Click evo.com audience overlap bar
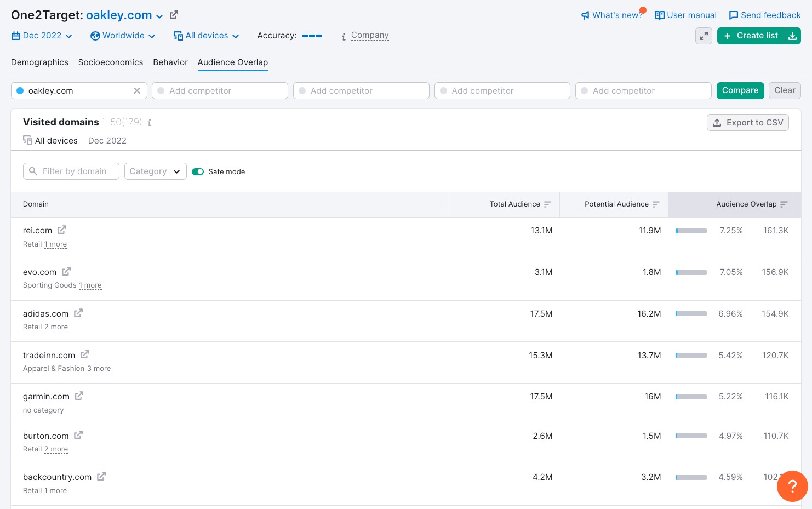Image resolution: width=812 pixels, height=509 pixels. pos(691,273)
